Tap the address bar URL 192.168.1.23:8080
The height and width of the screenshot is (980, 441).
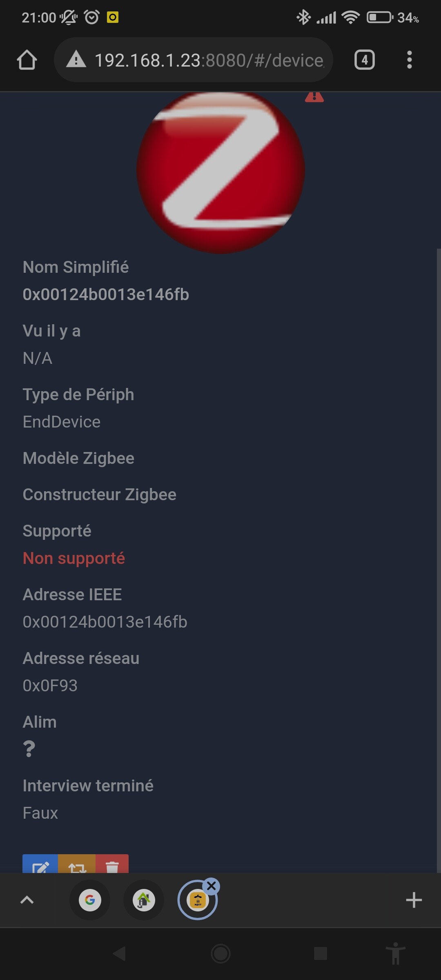click(209, 60)
